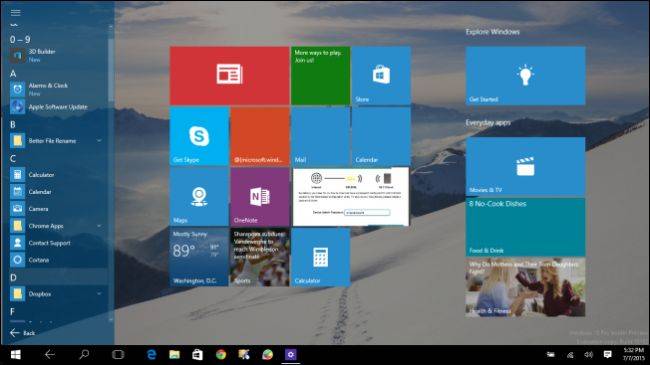Open the red News tile
The image size is (650, 365).
point(229,75)
